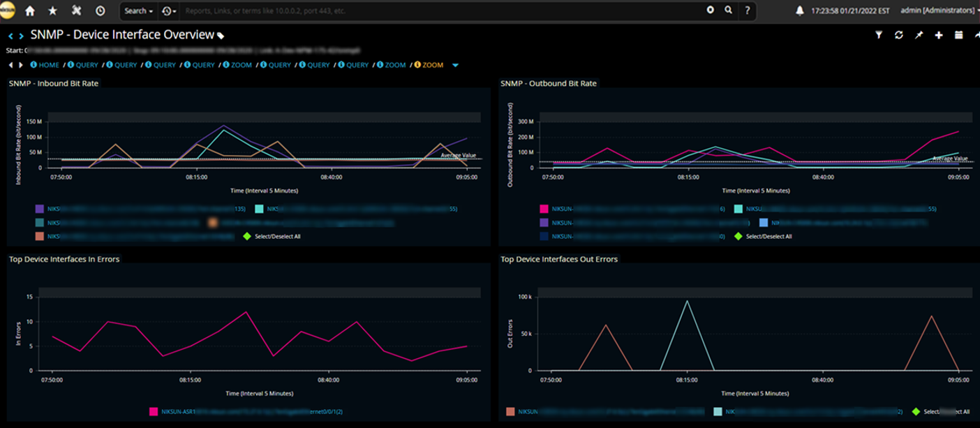The image size is (980, 428).
Task: Toggle the pink NIKSUN-ASR series in In Errors legend
Action: tap(246, 412)
